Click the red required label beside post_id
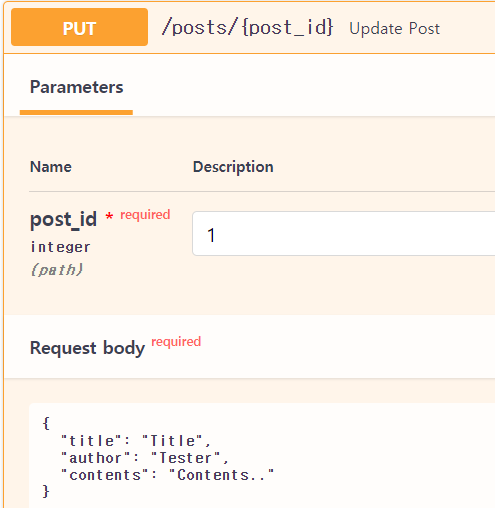495x509 pixels. (145, 215)
